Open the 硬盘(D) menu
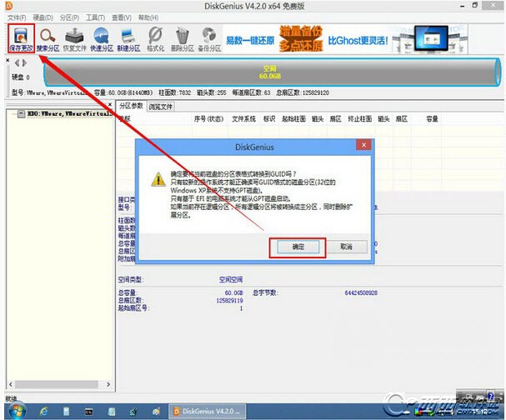Screen dimensions: 506x420 click(43, 17)
